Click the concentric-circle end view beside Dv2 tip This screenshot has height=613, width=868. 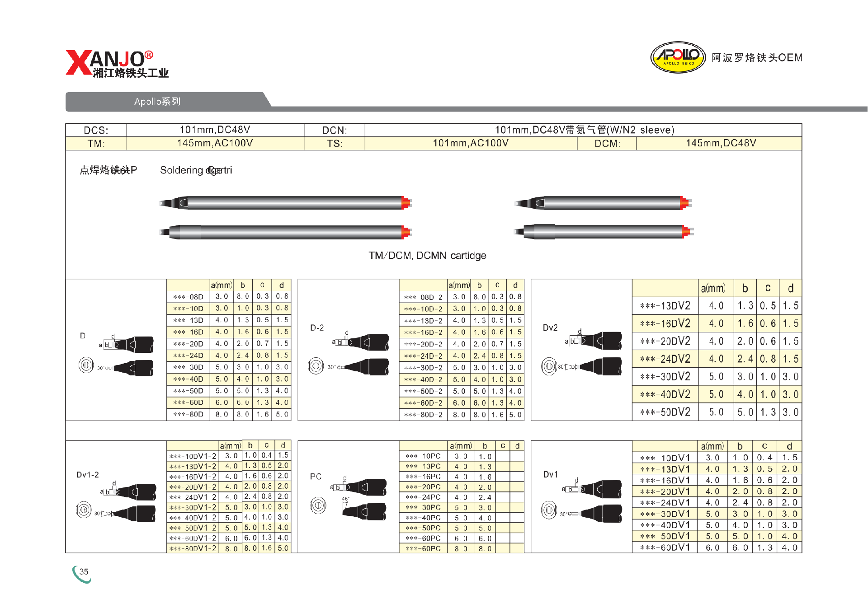click(549, 366)
